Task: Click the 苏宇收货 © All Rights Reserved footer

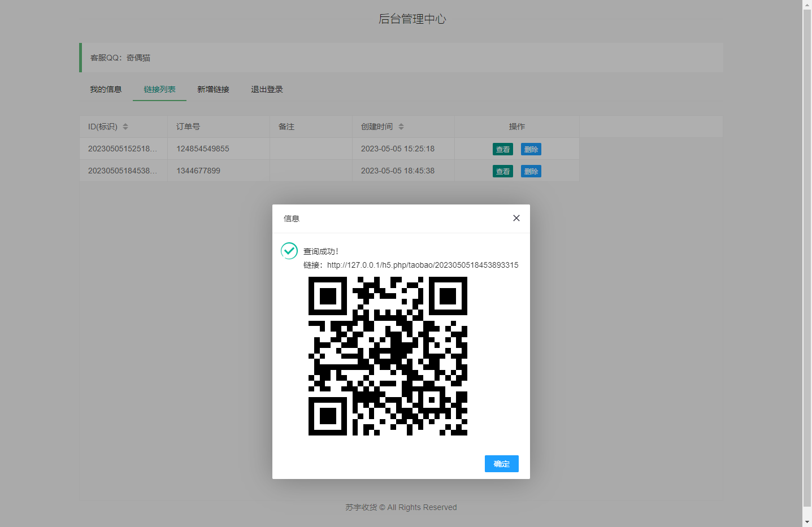Action: click(x=401, y=507)
